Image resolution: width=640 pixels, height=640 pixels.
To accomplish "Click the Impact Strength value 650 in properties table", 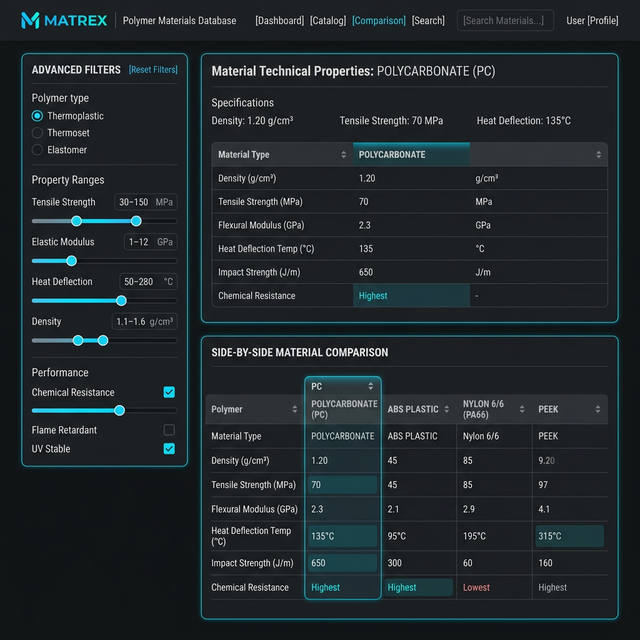I will coord(366,272).
